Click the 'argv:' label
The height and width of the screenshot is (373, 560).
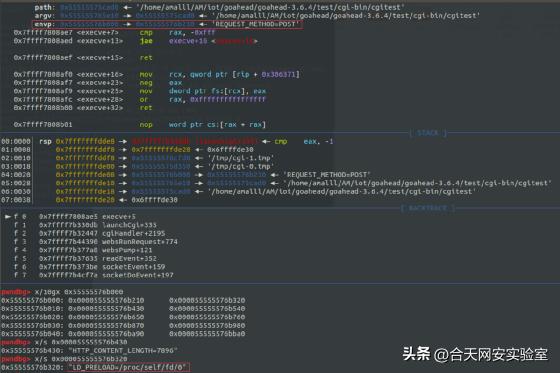coord(45,16)
